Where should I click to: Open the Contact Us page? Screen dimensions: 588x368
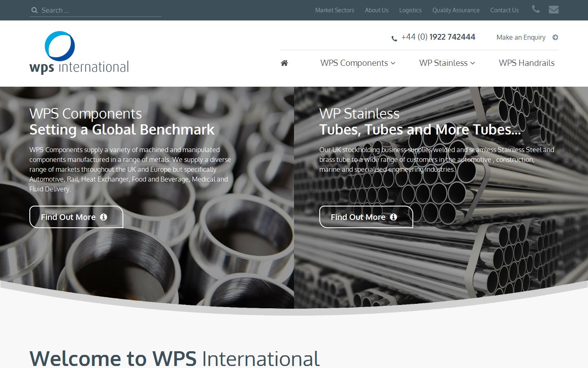click(504, 10)
